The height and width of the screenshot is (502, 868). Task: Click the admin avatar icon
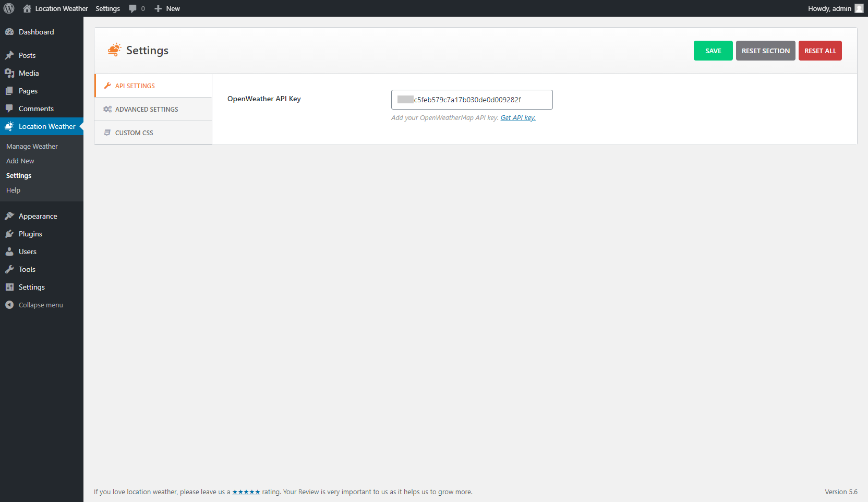pyautogui.click(x=859, y=8)
